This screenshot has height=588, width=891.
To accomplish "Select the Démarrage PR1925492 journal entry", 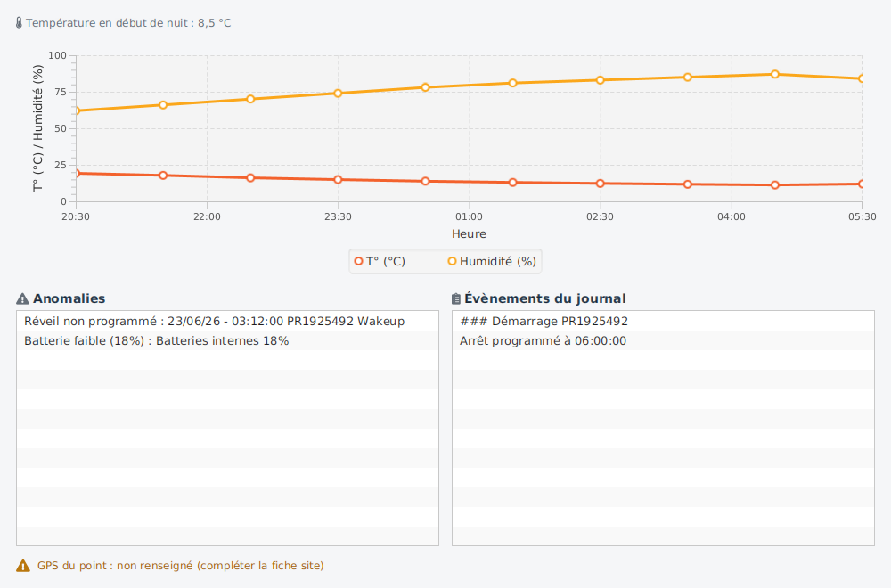I will (x=663, y=321).
